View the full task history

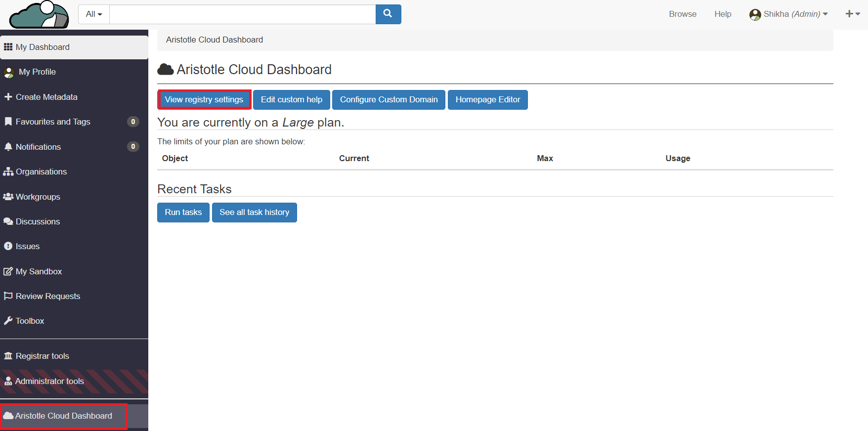(254, 213)
